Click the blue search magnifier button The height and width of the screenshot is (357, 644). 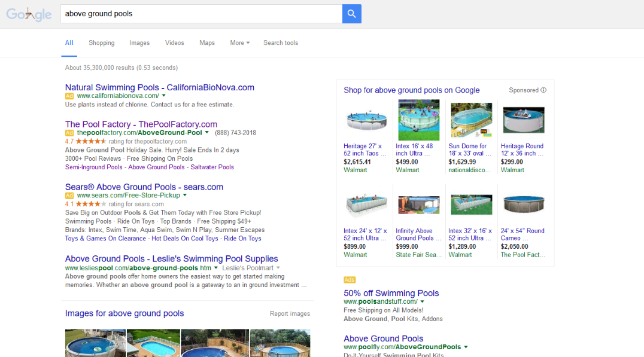[x=351, y=14]
